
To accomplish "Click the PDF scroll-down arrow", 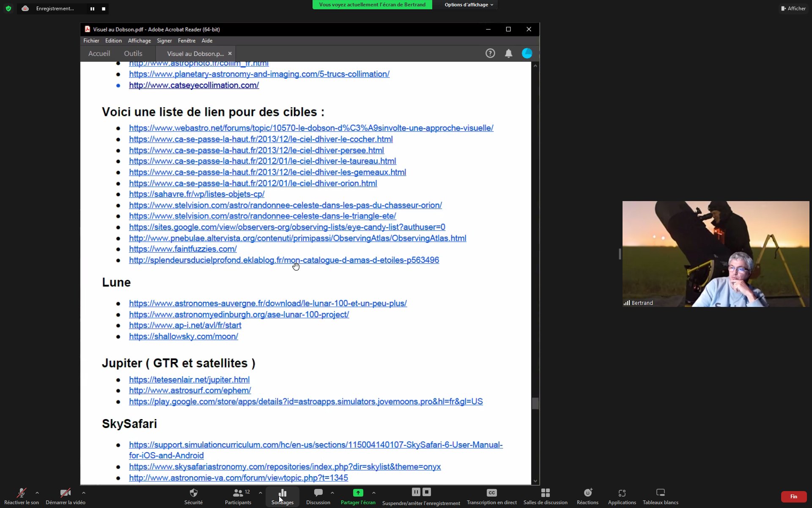I will tap(535, 481).
